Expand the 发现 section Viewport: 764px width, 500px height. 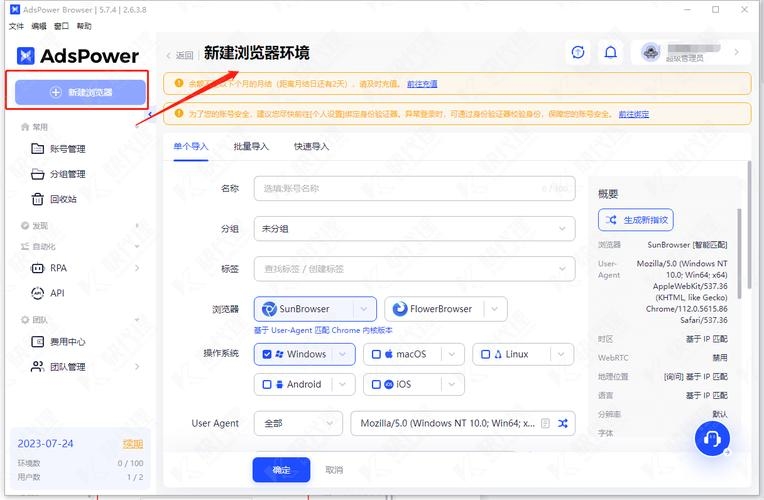click(137, 226)
